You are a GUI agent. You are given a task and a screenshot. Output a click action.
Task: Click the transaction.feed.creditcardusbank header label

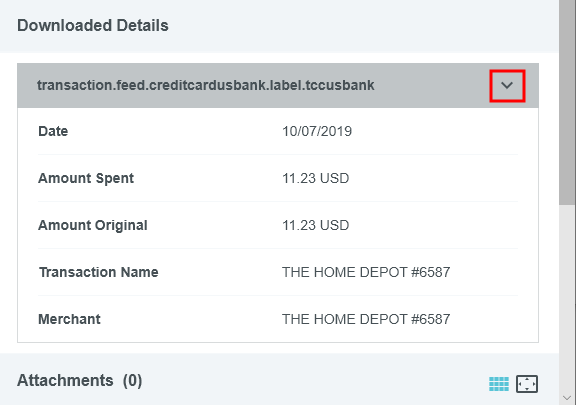[x=205, y=85]
